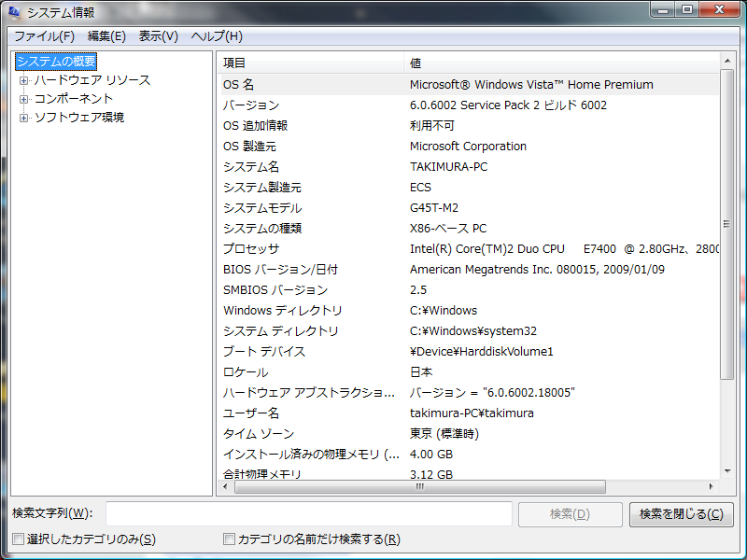Click the 項目 column header

311,63
